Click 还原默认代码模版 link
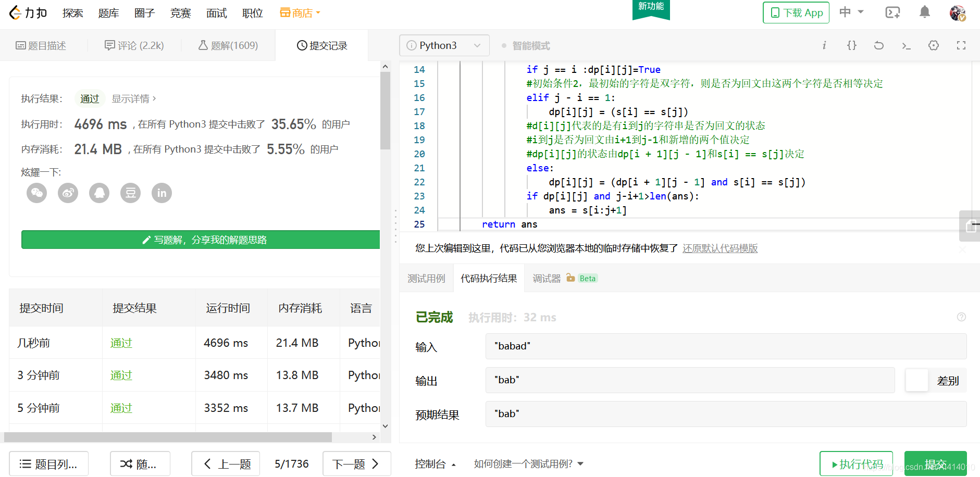Image resolution: width=980 pixels, height=477 pixels. pyautogui.click(x=720, y=248)
